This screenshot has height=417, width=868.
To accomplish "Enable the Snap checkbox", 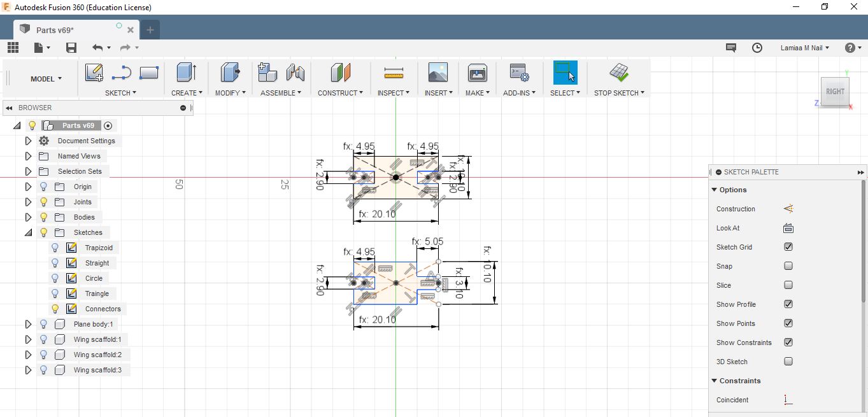I will pos(788,266).
